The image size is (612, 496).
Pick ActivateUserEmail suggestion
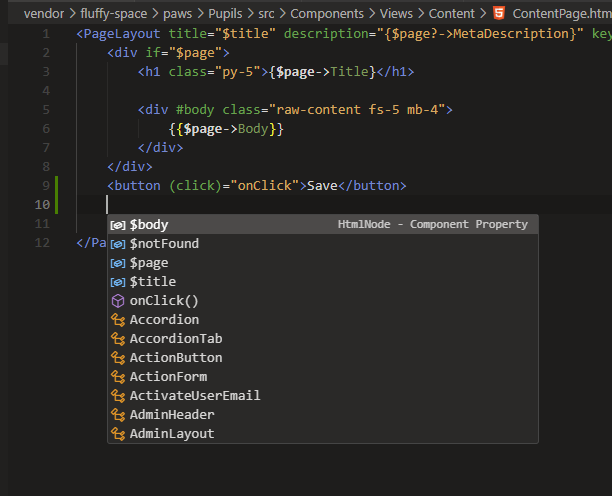coord(323,396)
